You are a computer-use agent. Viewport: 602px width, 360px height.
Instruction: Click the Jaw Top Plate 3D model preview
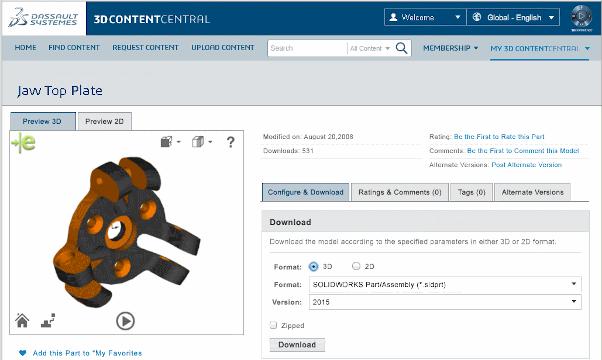coord(127,232)
